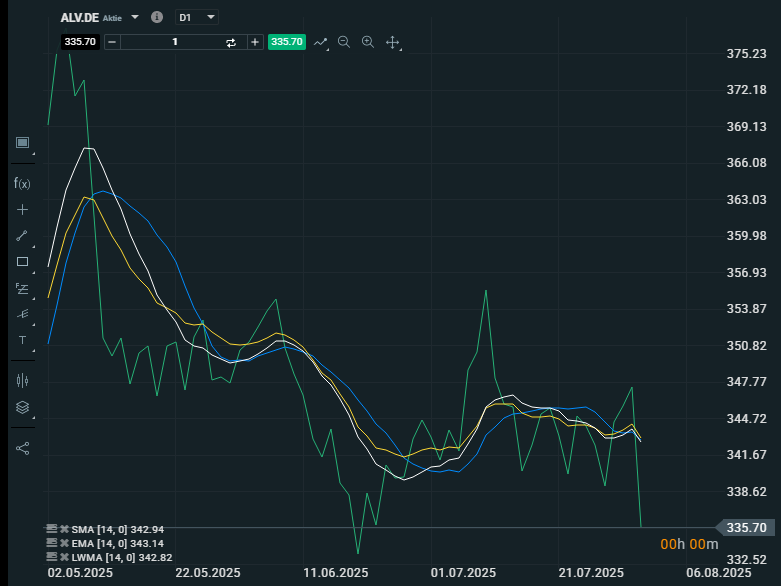The image size is (781, 586).
Task: Click the 02.05.2025 date axis label
Action: (80, 573)
